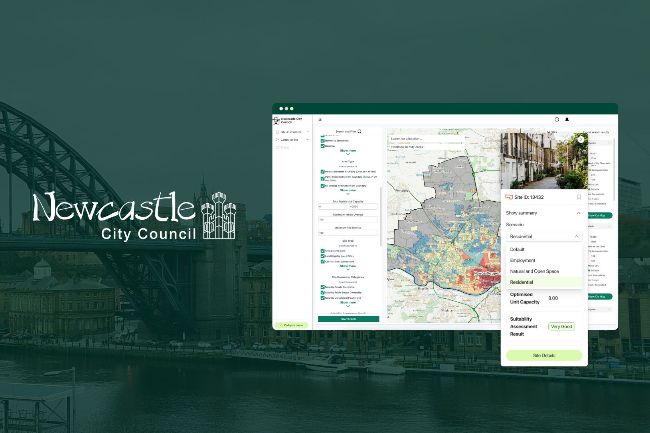Click the upper View On Map button
This screenshot has width=650, height=433.
[599, 215]
